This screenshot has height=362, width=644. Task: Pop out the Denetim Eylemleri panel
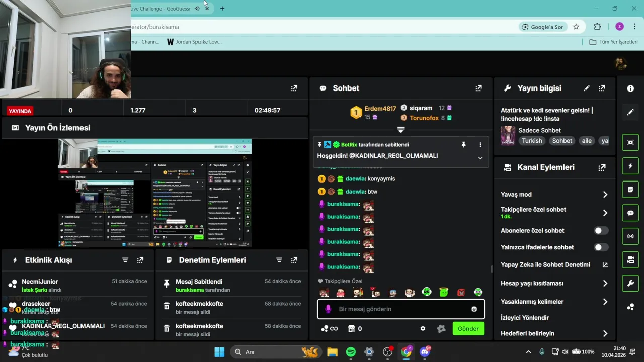[294, 260]
